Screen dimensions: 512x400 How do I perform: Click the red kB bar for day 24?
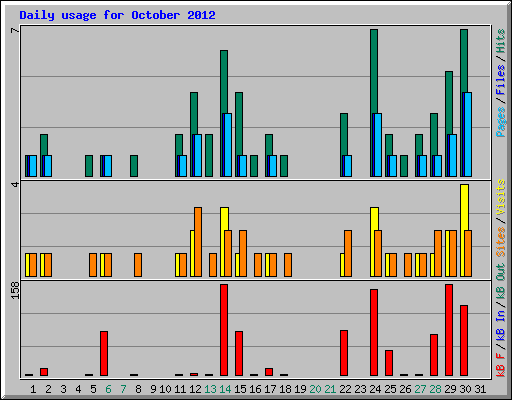tap(374, 332)
